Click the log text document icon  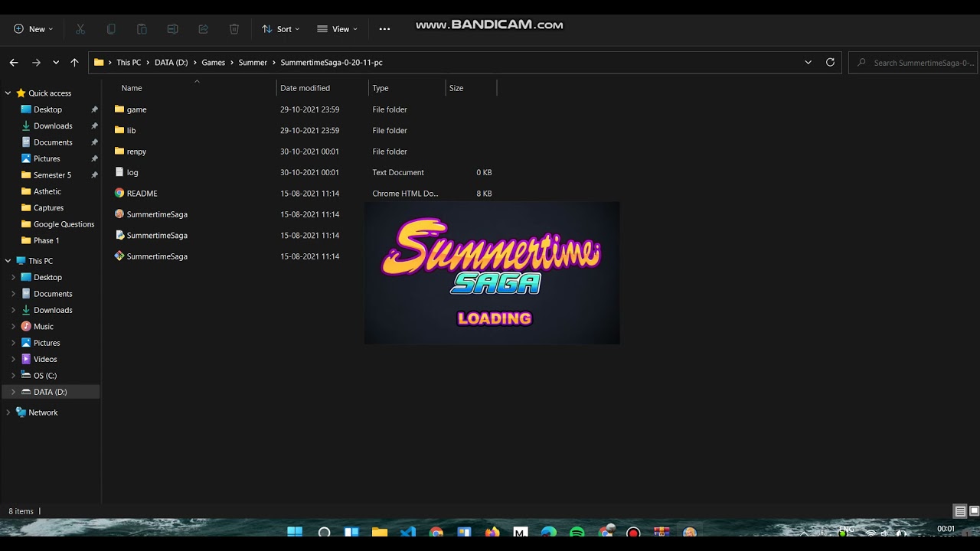[x=119, y=172]
